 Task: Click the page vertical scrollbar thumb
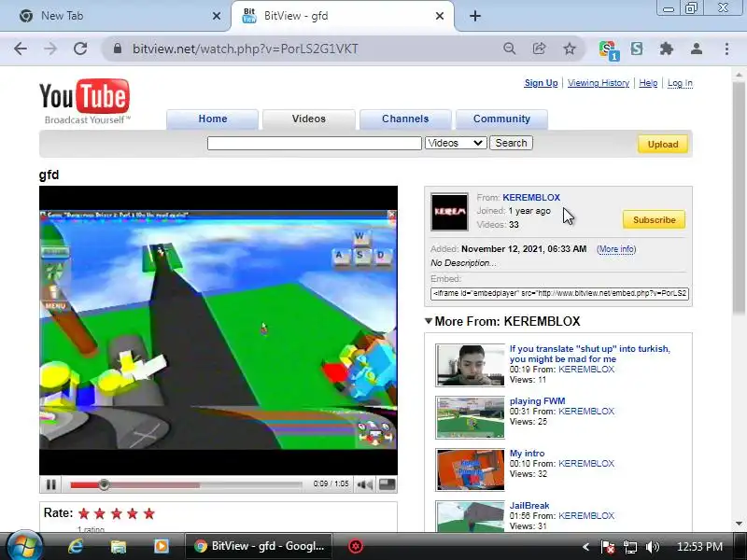pyautogui.click(x=739, y=198)
